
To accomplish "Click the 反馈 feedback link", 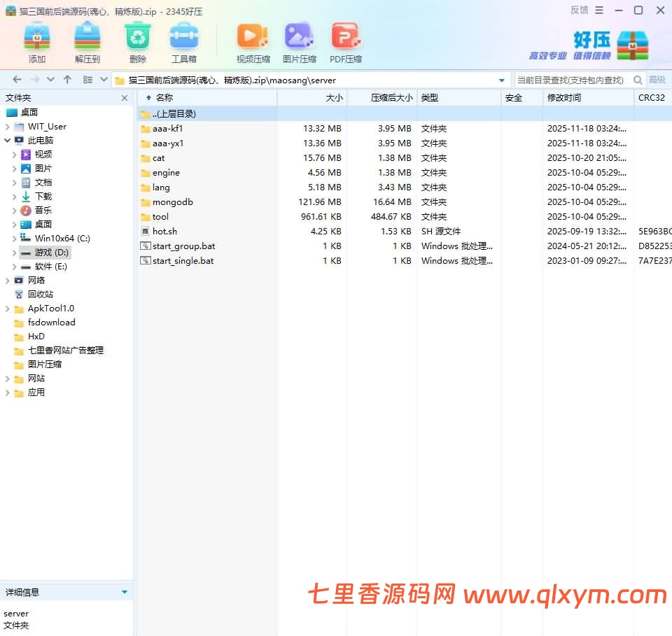I will [579, 10].
